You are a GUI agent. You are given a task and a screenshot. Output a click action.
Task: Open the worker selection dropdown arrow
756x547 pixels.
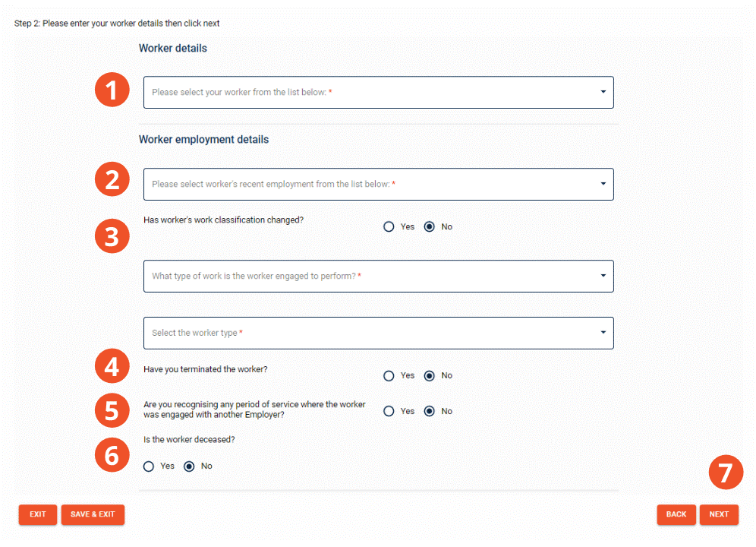pos(603,92)
